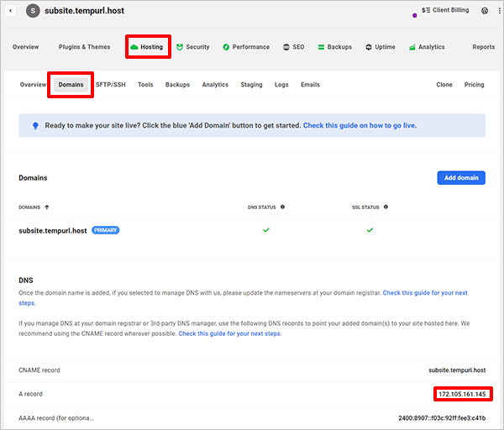Open the Tools sub-tab
This screenshot has height=430, width=504.
click(x=145, y=85)
